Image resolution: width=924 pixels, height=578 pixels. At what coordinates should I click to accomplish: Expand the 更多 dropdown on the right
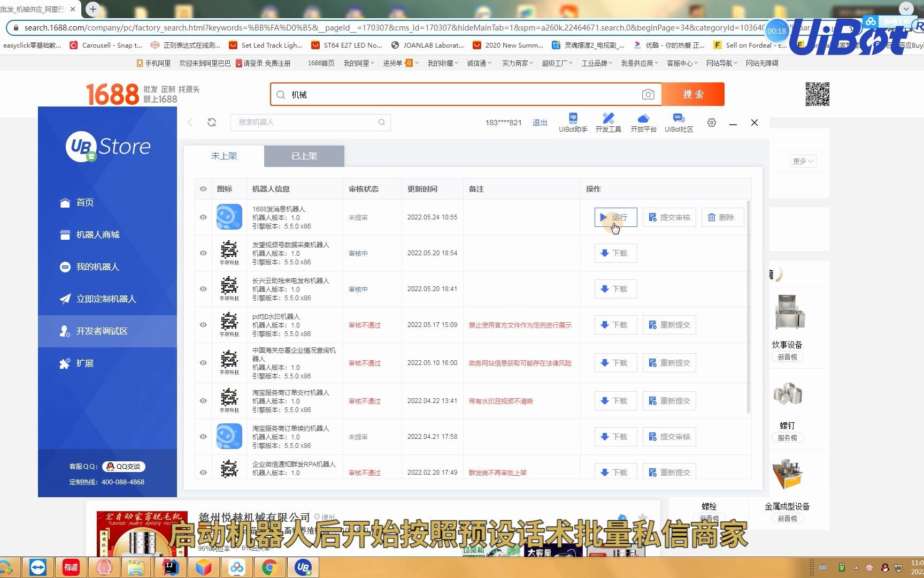point(802,161)
